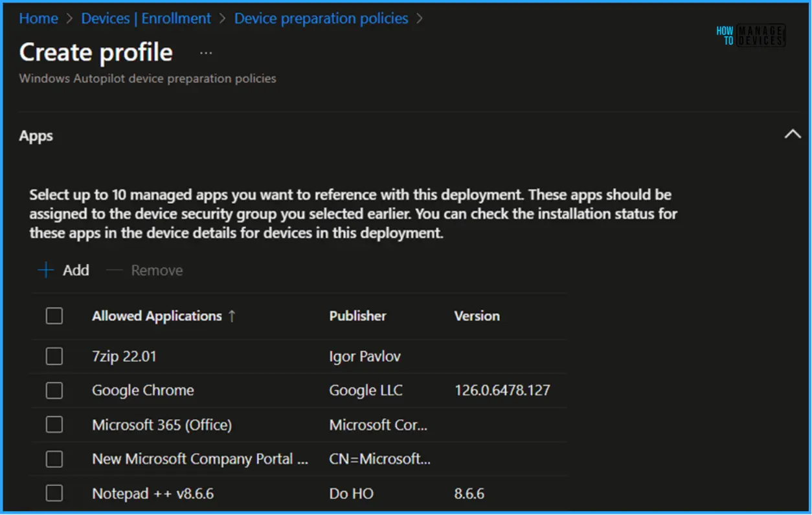Navigate to Device preparation policies breadcrumb

pos(321,18)
